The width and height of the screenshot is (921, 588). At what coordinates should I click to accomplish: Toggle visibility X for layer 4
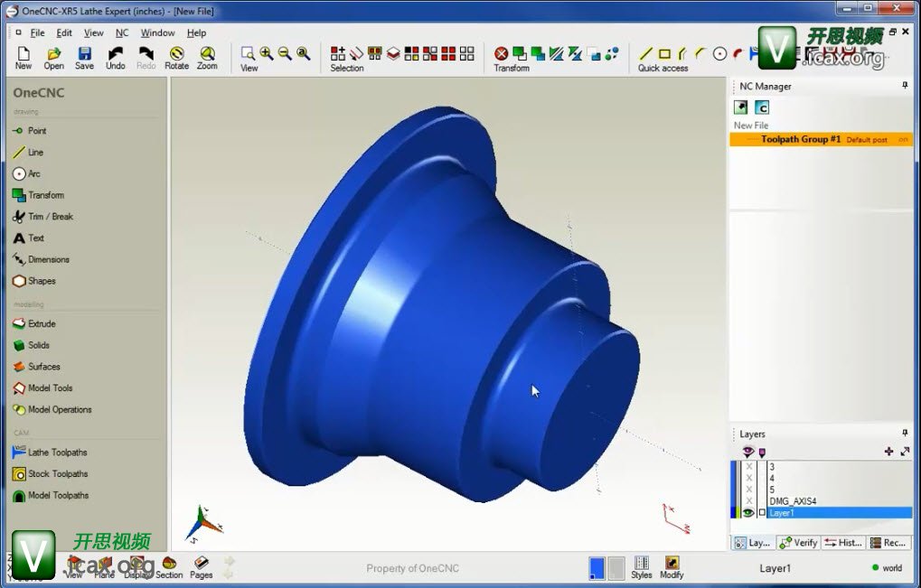749,479
